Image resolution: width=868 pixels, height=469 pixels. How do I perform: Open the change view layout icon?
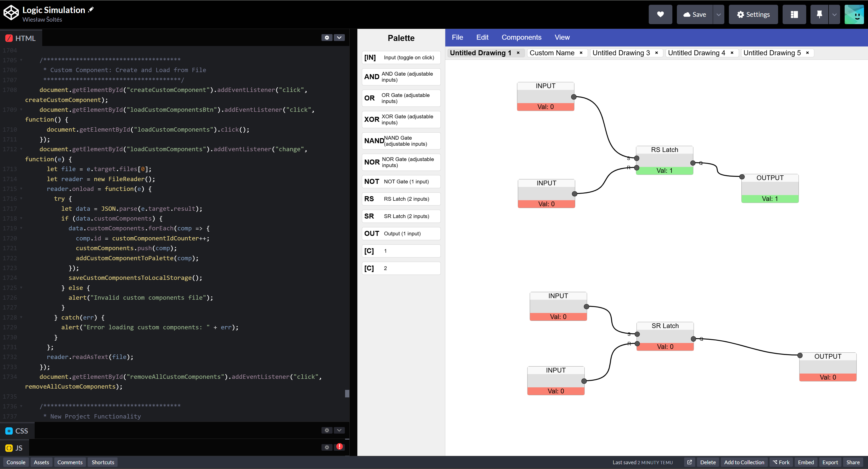coord(794,15)
